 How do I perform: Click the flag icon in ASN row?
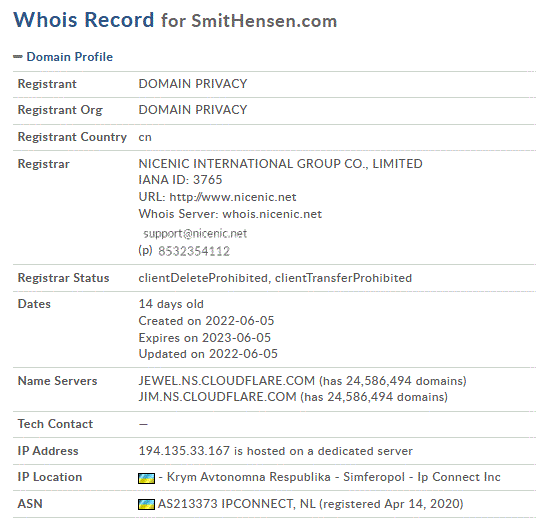[146, 504]
